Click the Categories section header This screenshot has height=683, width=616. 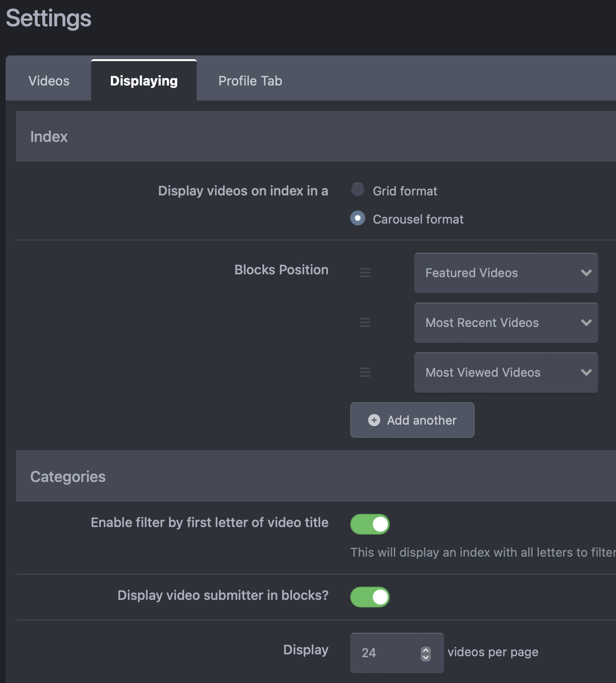[316, 476]
